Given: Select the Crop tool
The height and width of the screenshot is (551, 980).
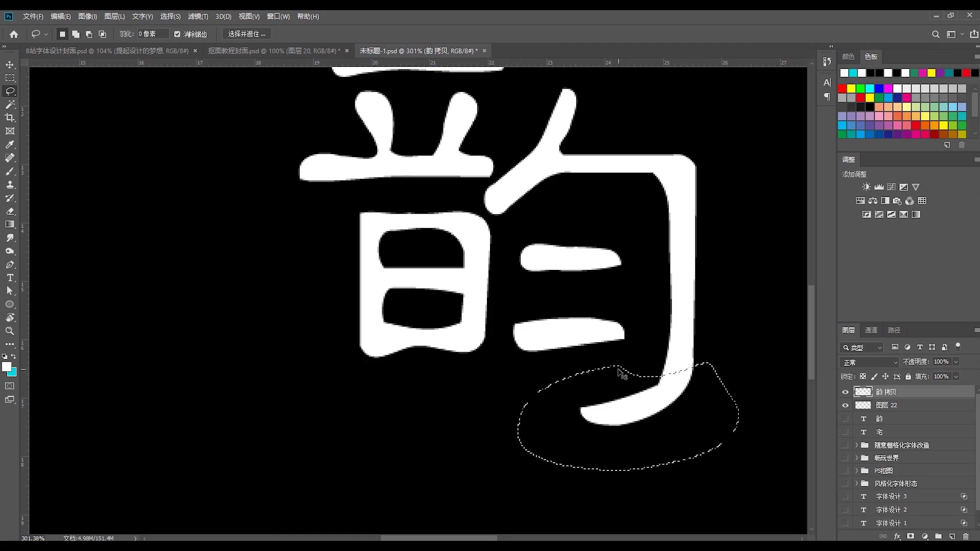Looking at the screenshot, I should pos(10,118).
